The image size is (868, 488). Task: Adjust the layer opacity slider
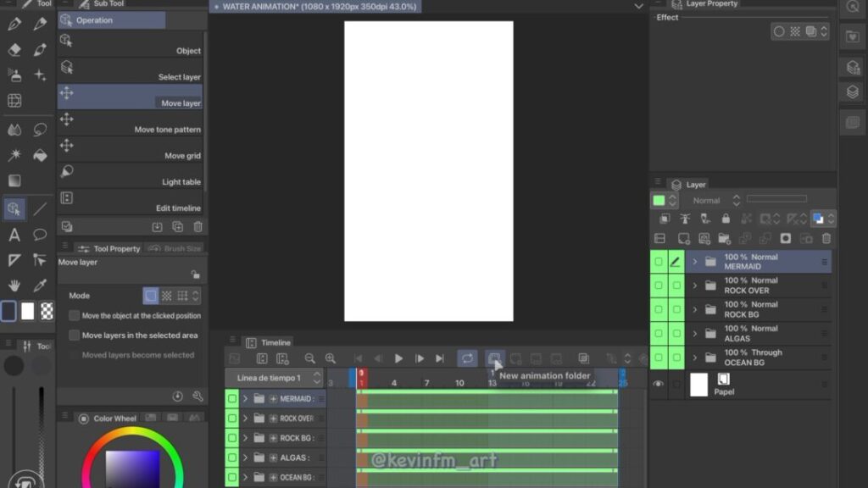click(776, 199)
